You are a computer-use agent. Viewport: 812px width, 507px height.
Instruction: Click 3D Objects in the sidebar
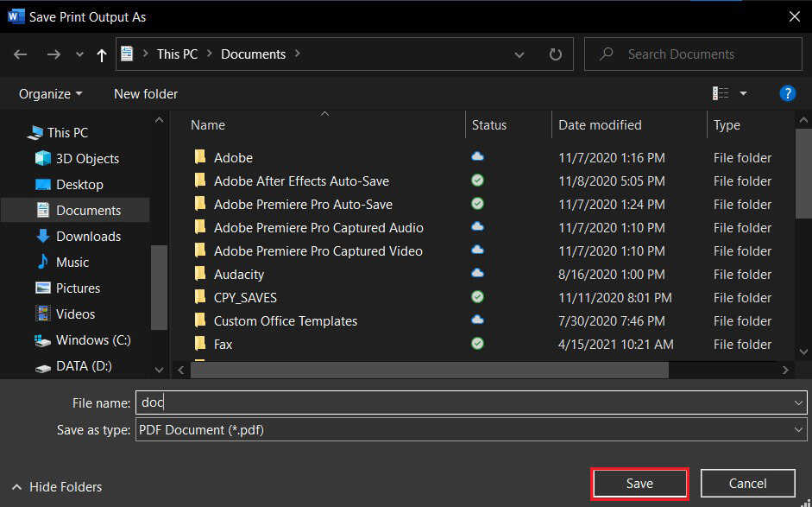pyautogui.click(x=87, y=159)
